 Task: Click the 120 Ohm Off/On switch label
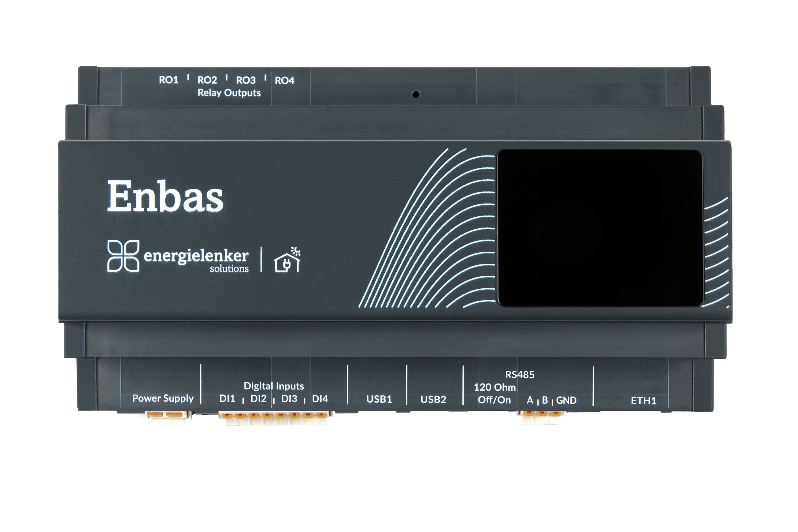494,394
